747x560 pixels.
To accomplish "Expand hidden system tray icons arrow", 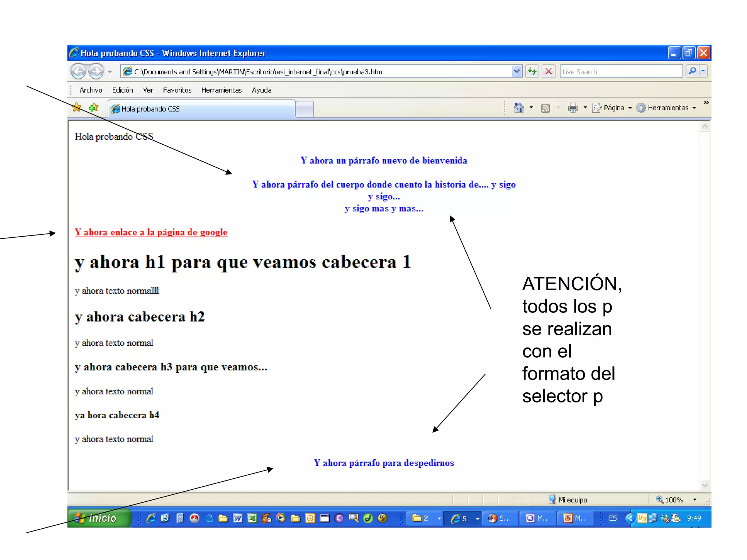I will tap(630, 518).
